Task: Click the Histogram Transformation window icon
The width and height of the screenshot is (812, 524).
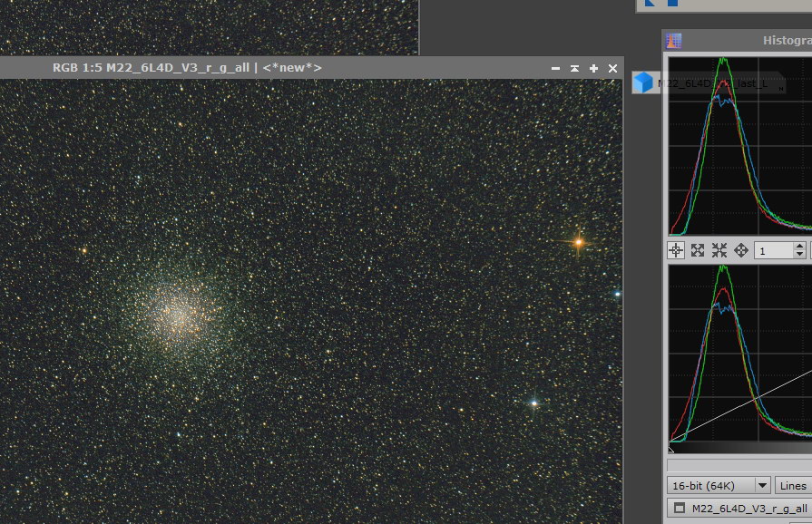Action: (673, 41)
